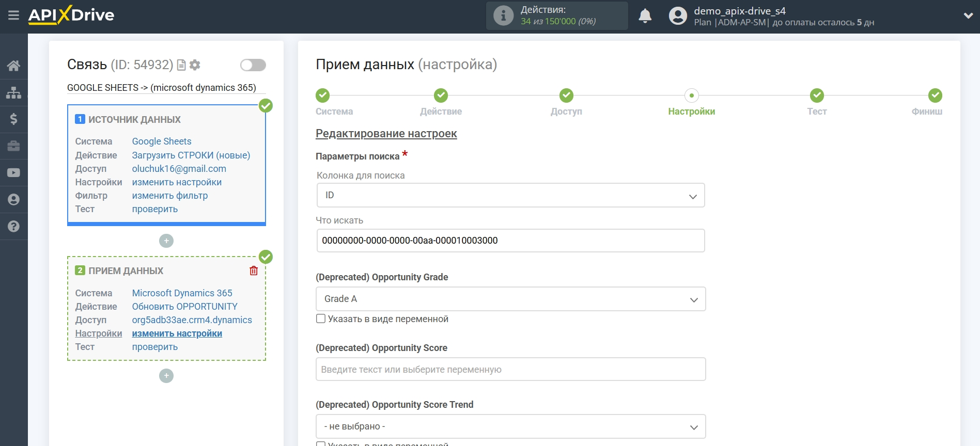Screen dimensions: 980x446
Task: Go to the Действие step
Action: tap(441, 96)
